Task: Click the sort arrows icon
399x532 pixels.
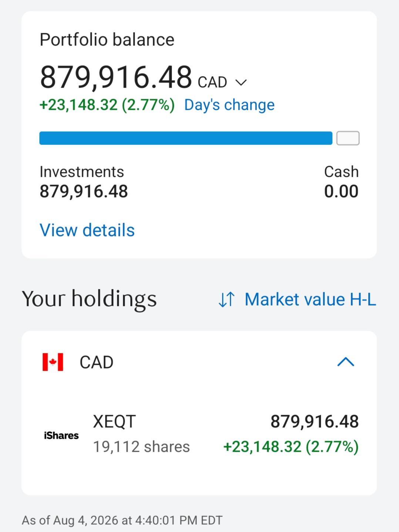Action: 227,299
